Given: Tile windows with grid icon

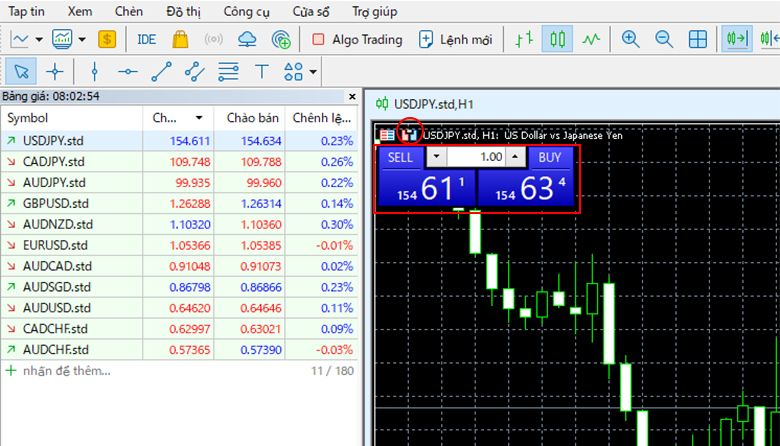Looking at the screenshot, I should tap(697, 39).
